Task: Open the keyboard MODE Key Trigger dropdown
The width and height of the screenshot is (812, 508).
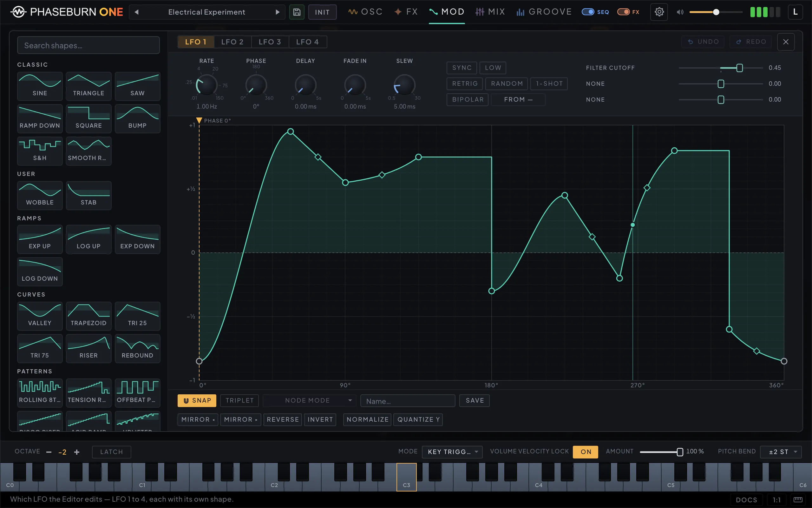Action: 452,452
